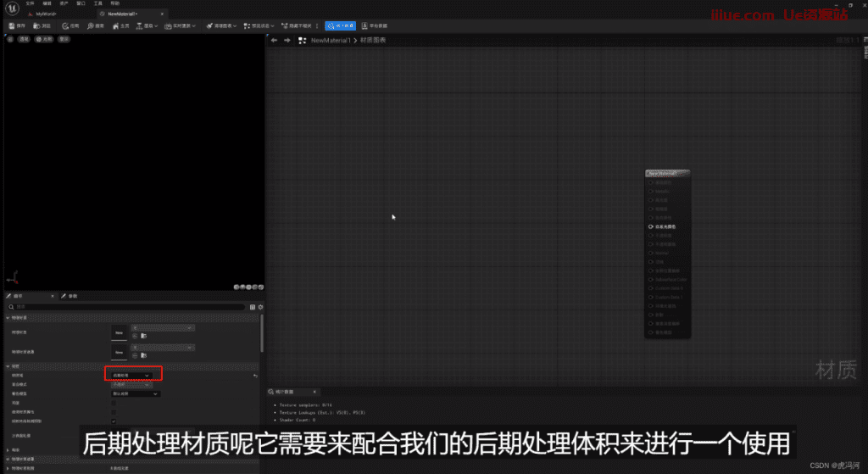Viewport: 868px width, 474px height.
Task: Select the first preview shape icon in viewport
Action: coord(236,287)
